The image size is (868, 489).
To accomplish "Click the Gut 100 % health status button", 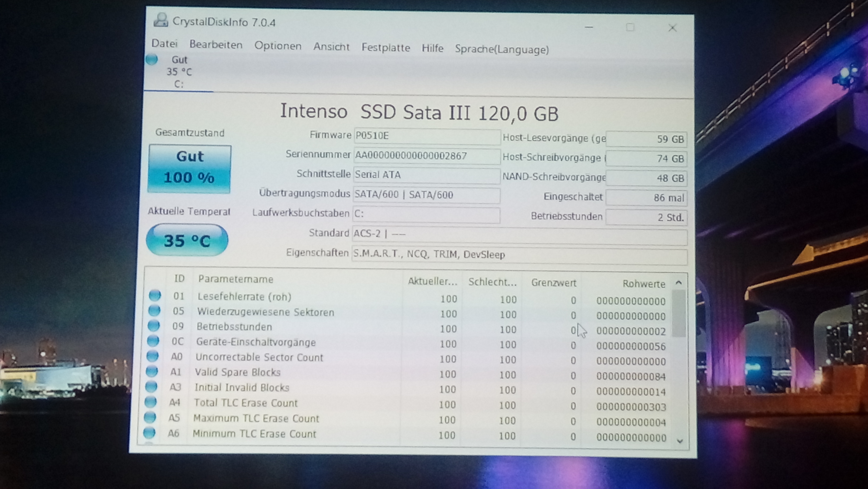I will [189, 169].
